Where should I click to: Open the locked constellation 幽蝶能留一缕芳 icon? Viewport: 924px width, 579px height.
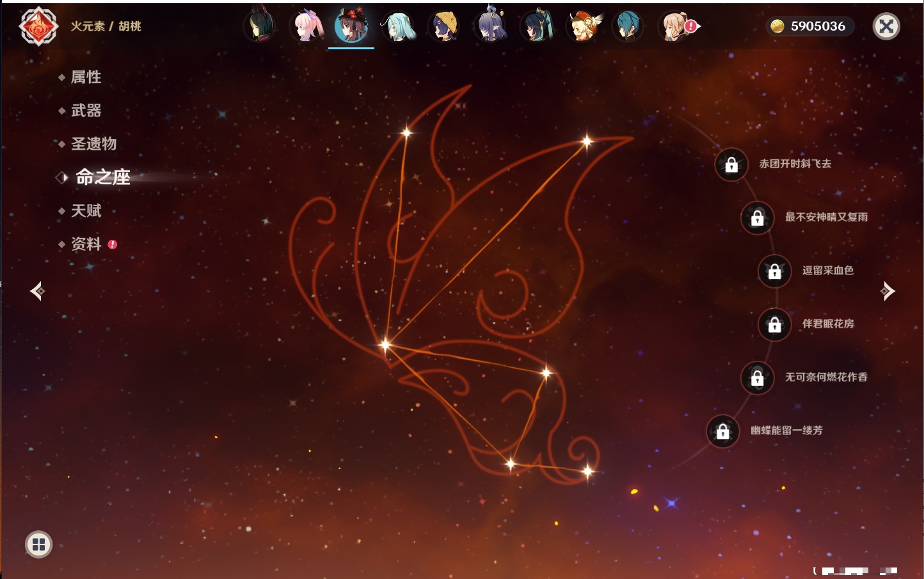coord(722,431)
